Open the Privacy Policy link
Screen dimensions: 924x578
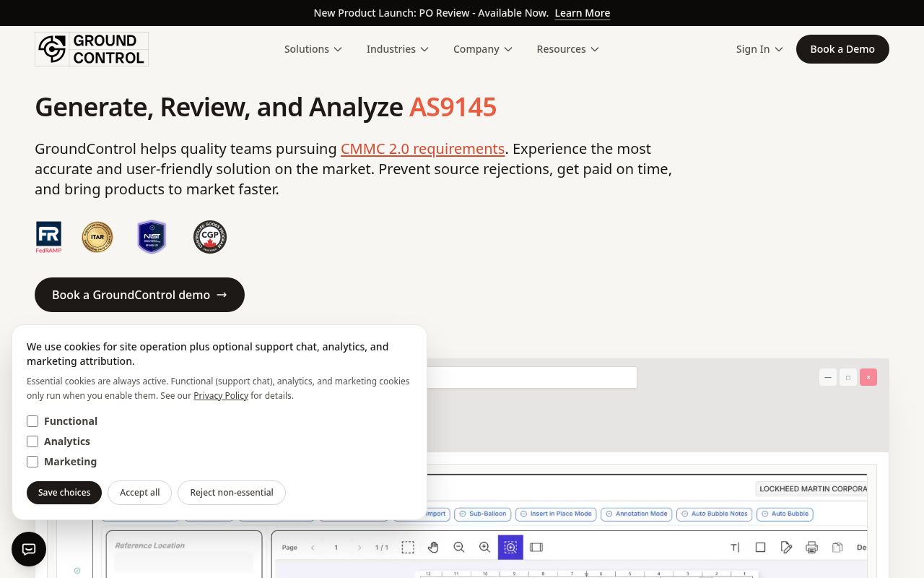221,396
